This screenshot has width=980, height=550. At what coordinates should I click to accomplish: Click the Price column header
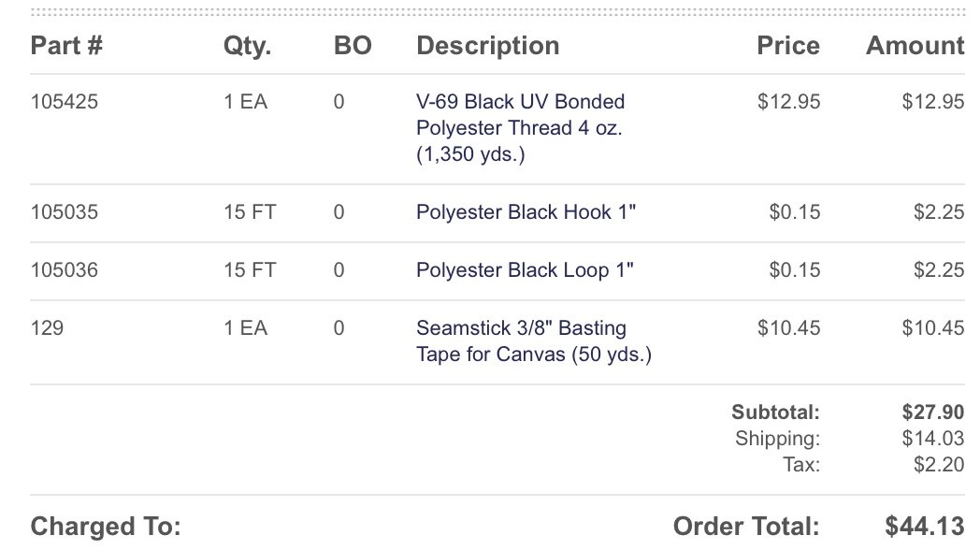(788, 46)
